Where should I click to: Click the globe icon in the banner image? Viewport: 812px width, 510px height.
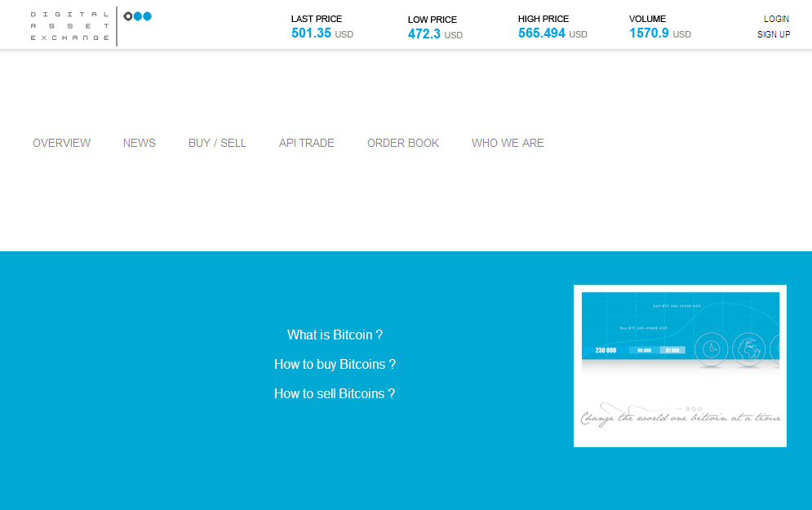point(749,349)
